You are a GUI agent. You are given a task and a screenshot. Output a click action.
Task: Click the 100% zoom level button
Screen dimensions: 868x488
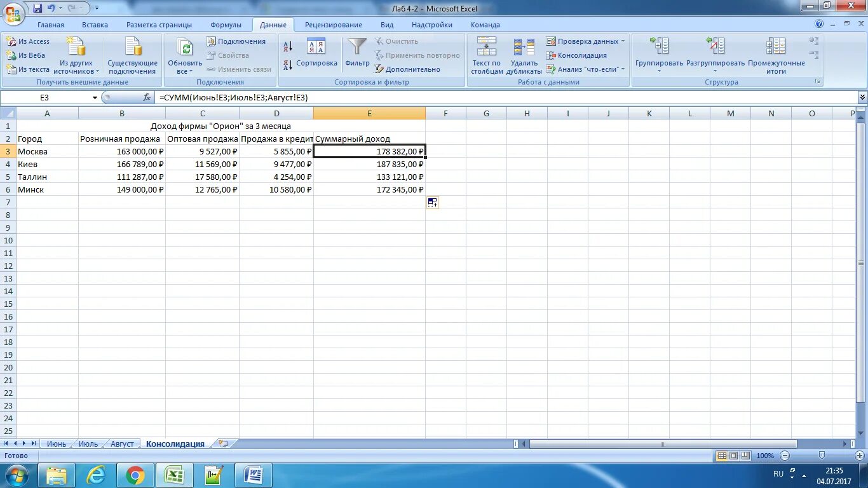(x=765, y=456)
